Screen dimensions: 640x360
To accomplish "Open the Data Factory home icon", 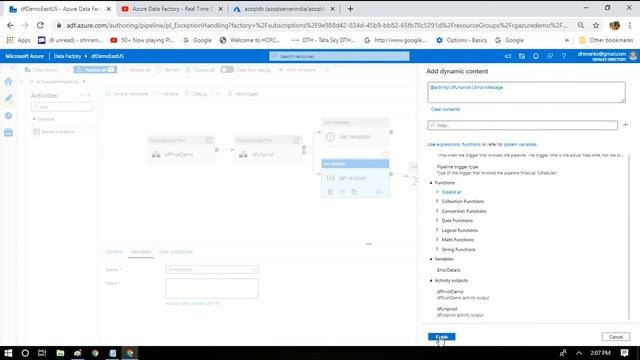I will pyautogui.click(x=8, y=82).
